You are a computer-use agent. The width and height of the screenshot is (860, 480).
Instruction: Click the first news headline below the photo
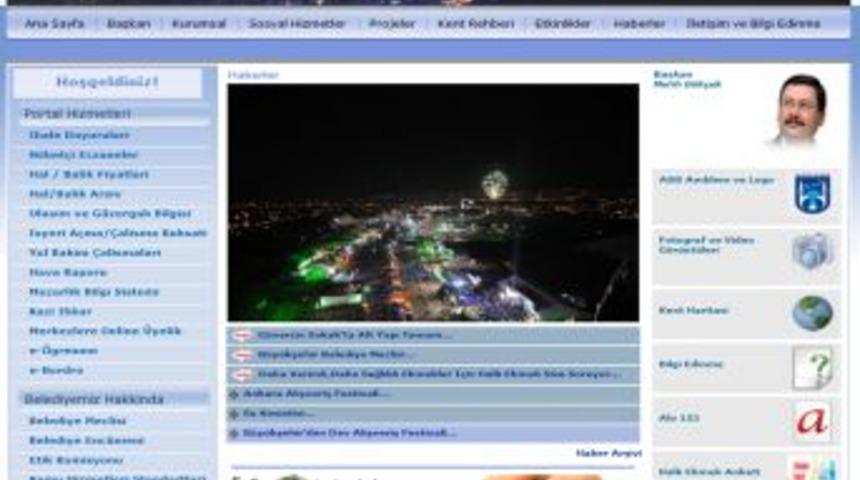pyautogui.click(x=354, y=335)
